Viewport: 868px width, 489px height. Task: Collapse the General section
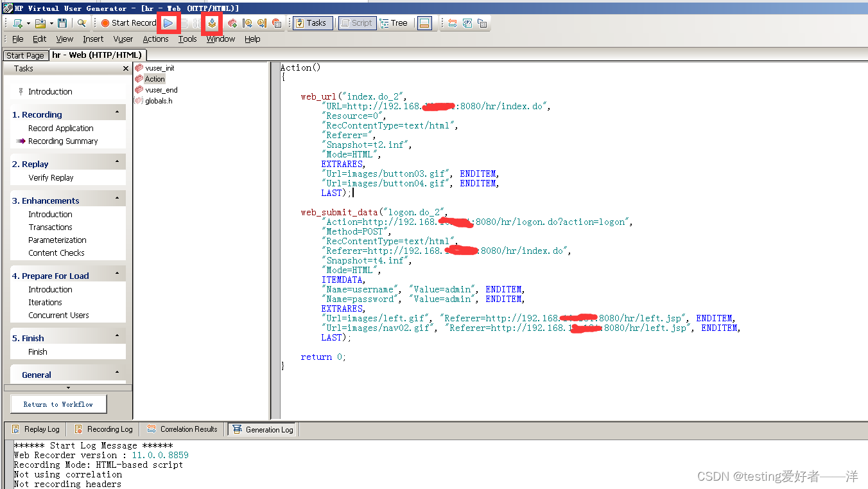117,372
